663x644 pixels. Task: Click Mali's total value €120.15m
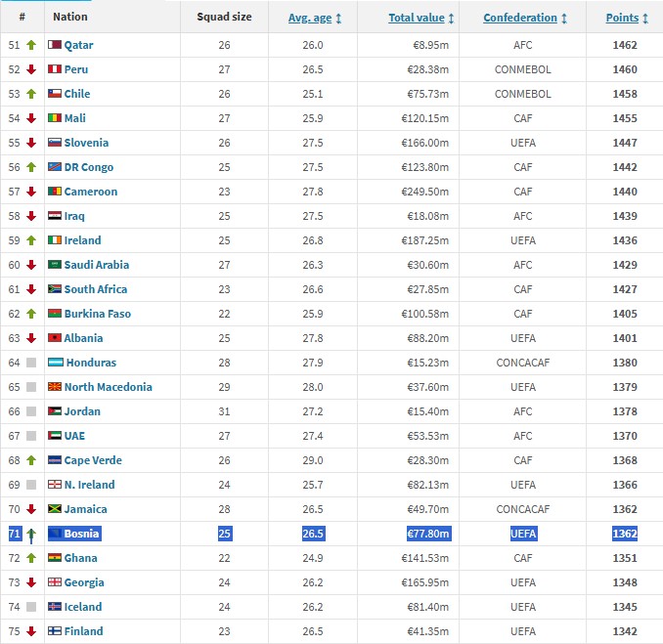[425, 118]
